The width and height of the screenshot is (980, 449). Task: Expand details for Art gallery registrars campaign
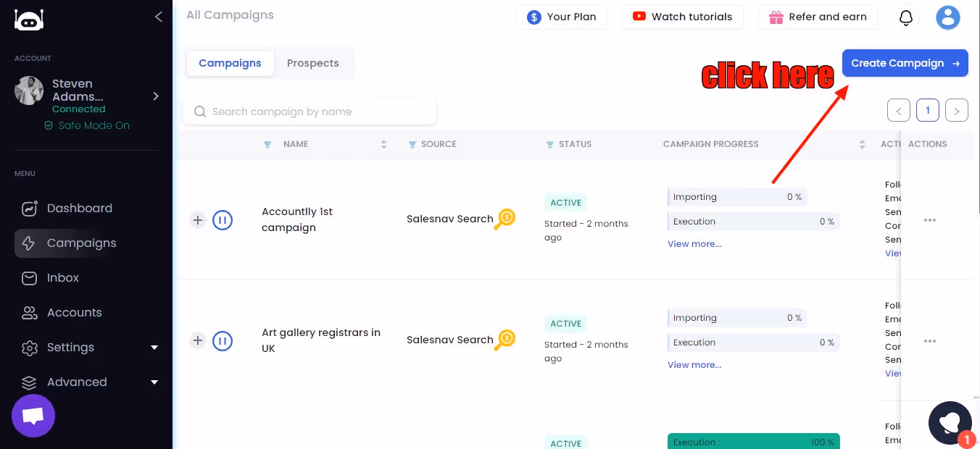pyautogui.click(x=198, y=340)
